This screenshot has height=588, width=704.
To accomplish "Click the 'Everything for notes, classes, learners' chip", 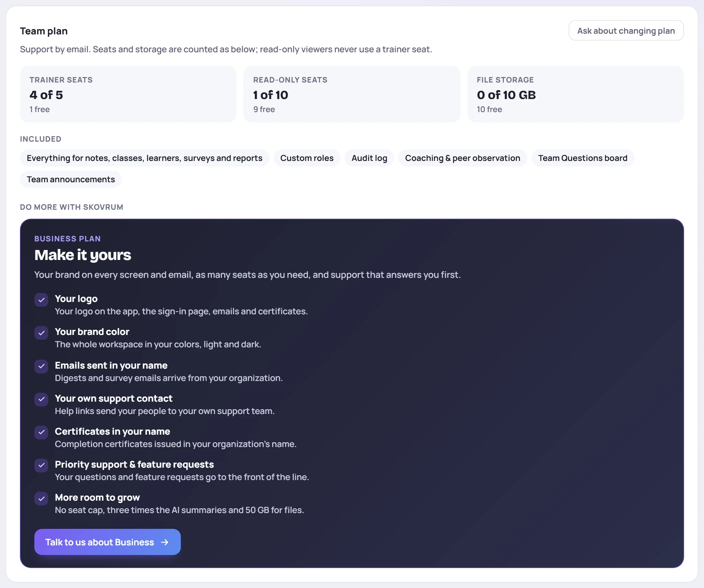I will (x=145, y=158).
